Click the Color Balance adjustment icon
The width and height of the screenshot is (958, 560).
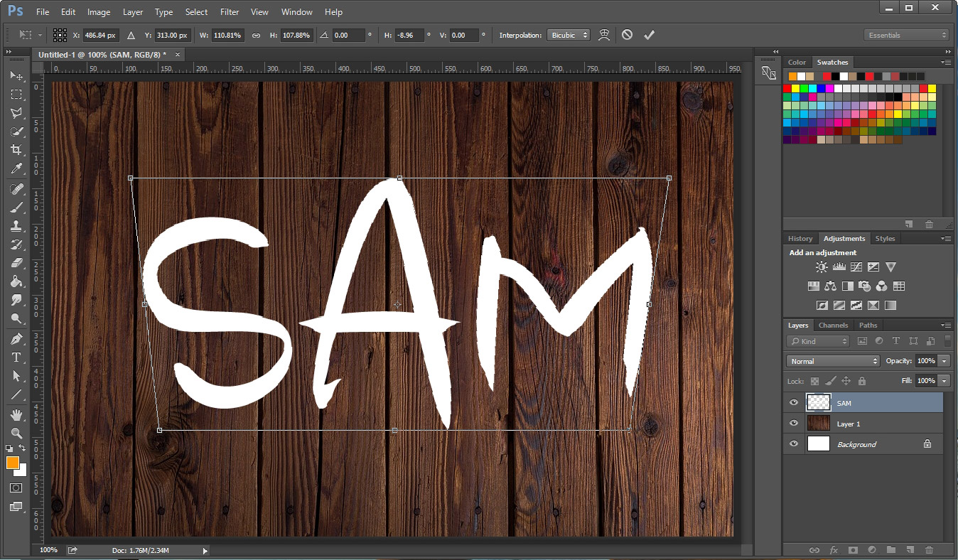click(x=830, y=286)
